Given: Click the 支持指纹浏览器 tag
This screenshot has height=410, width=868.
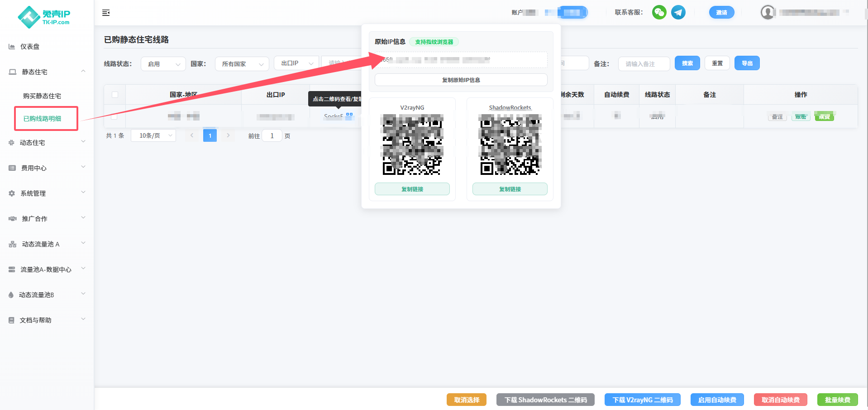Looking at the screenshot, I should (x=434, y=42).
